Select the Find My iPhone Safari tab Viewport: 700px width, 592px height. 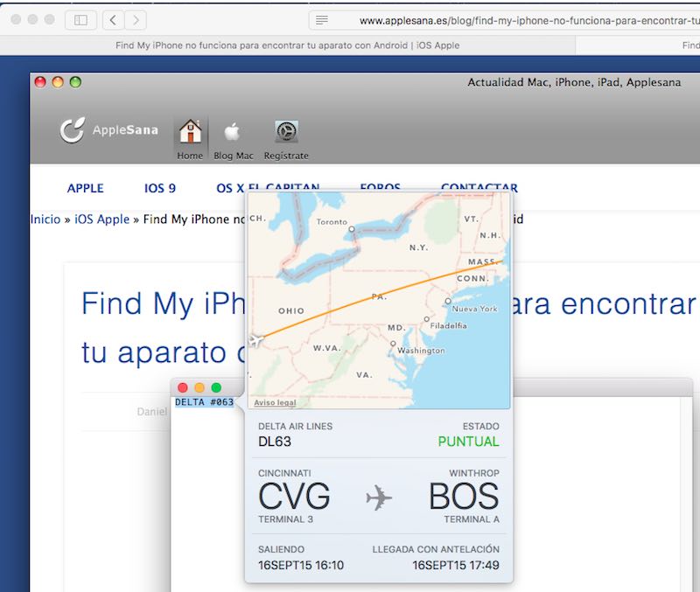[x=288, y=45]
